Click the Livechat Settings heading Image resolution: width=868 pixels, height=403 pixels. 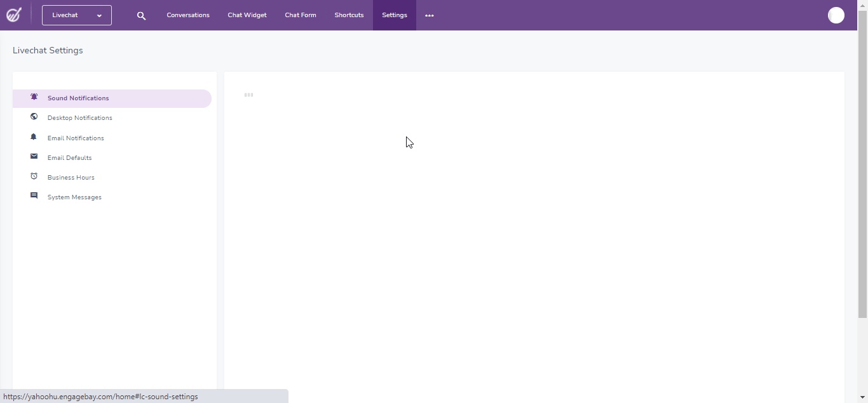coord(48,50)
